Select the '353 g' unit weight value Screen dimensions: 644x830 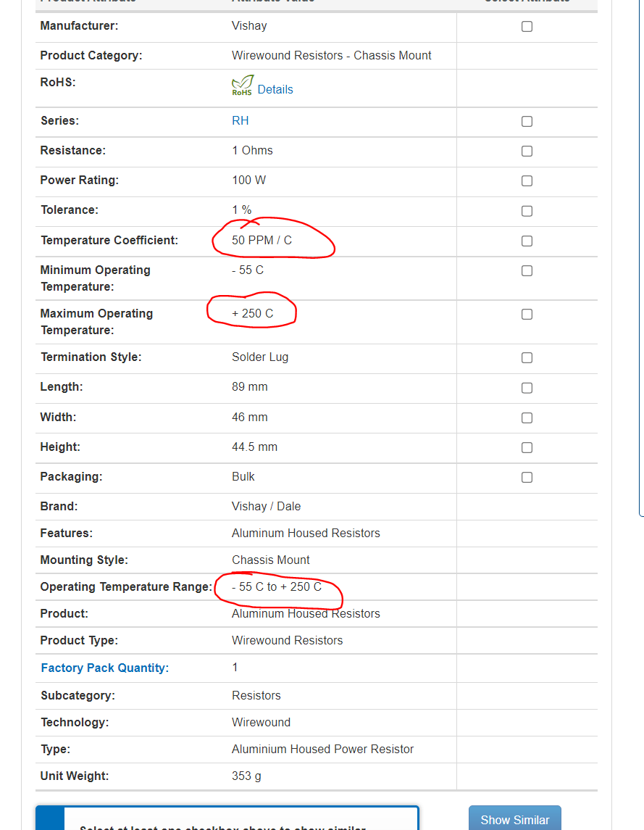(246, 776)
